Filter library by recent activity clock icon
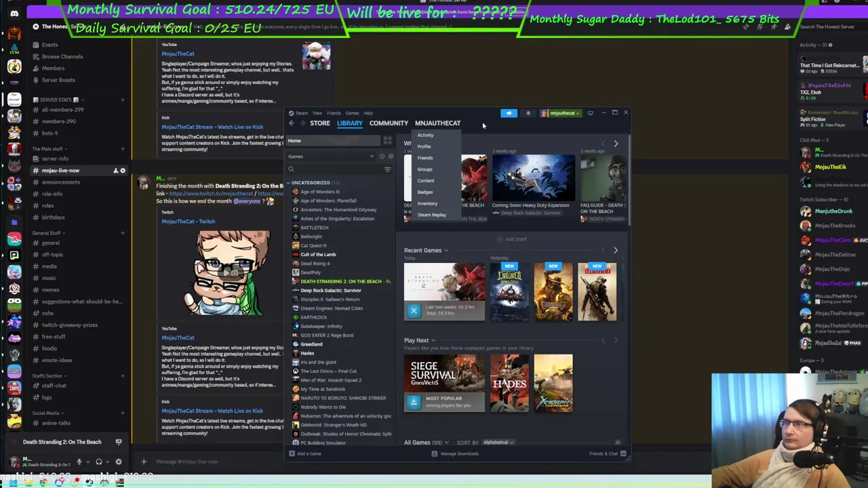Screen dimensions: 868x488 [382, 157]
